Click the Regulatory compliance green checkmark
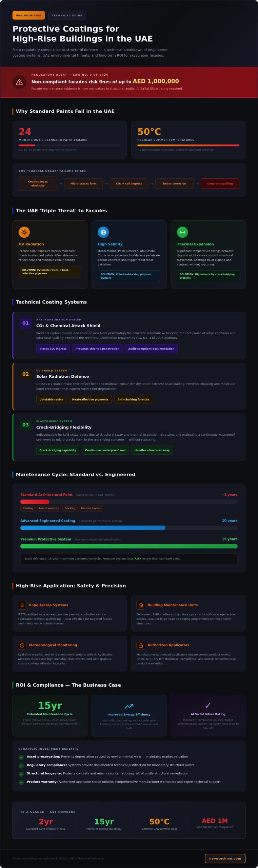The height and width of the screenshot is (868, 258). (x=21, y=766)
